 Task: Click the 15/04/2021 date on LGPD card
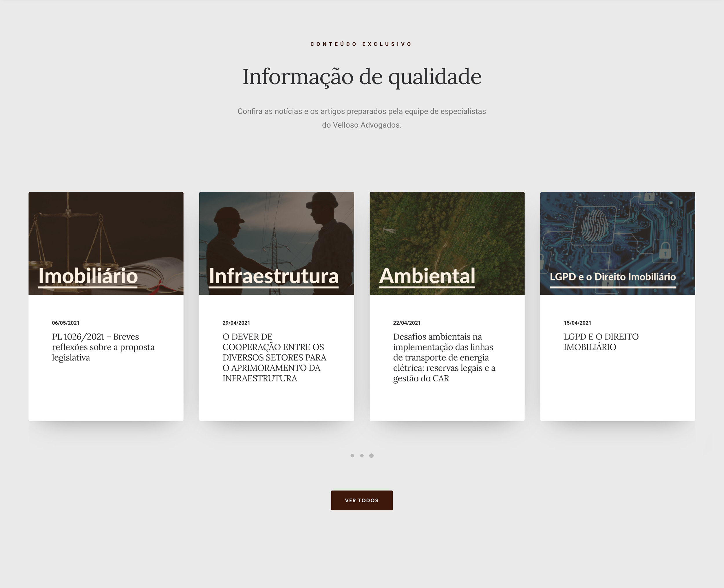577,323
